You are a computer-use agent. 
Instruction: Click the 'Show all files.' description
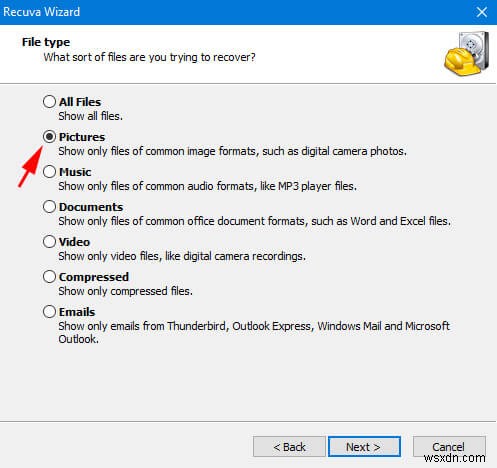[91, 116]
